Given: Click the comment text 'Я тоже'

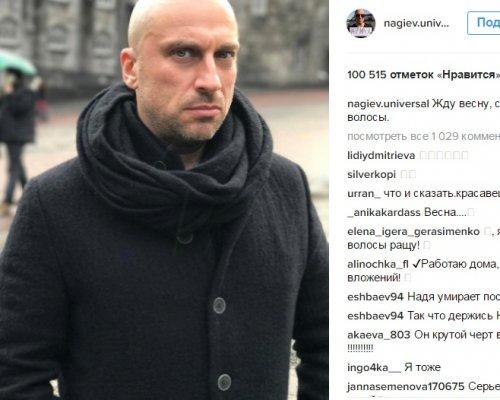Looking at the screenshot, I should [422, 368].
